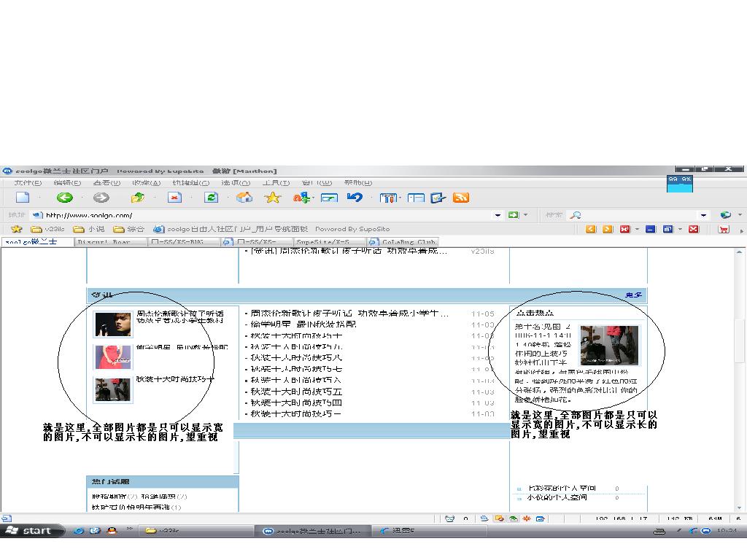Switch to the SupeSite/X-S tab

coord(329,242)
